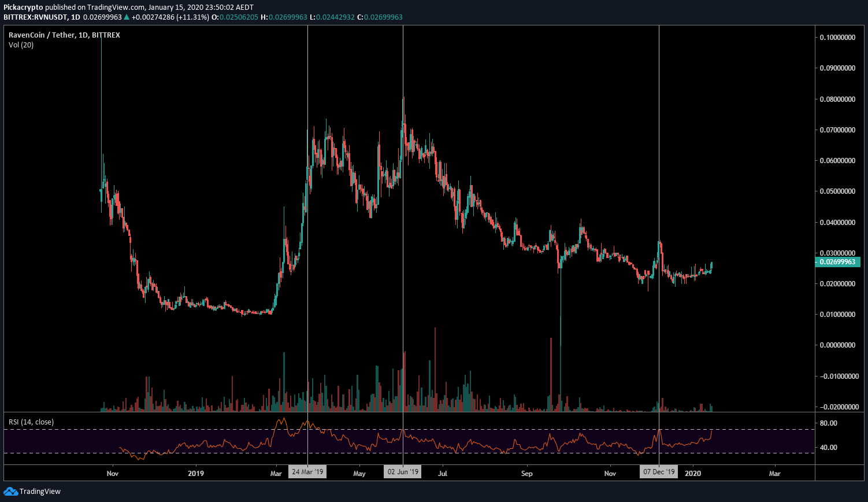Click the RSI 40.00 scale label
868x502 pixels.
pos(829,448)
